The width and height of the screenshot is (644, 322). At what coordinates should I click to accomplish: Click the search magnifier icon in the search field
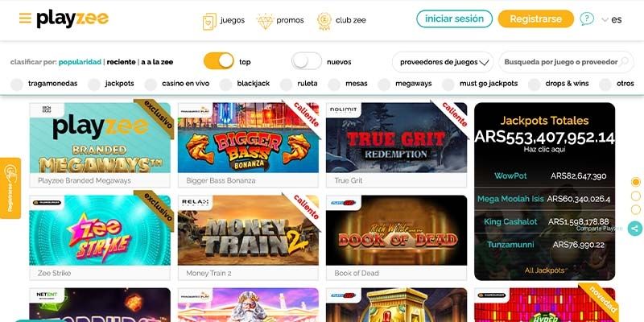click(625, 62)
